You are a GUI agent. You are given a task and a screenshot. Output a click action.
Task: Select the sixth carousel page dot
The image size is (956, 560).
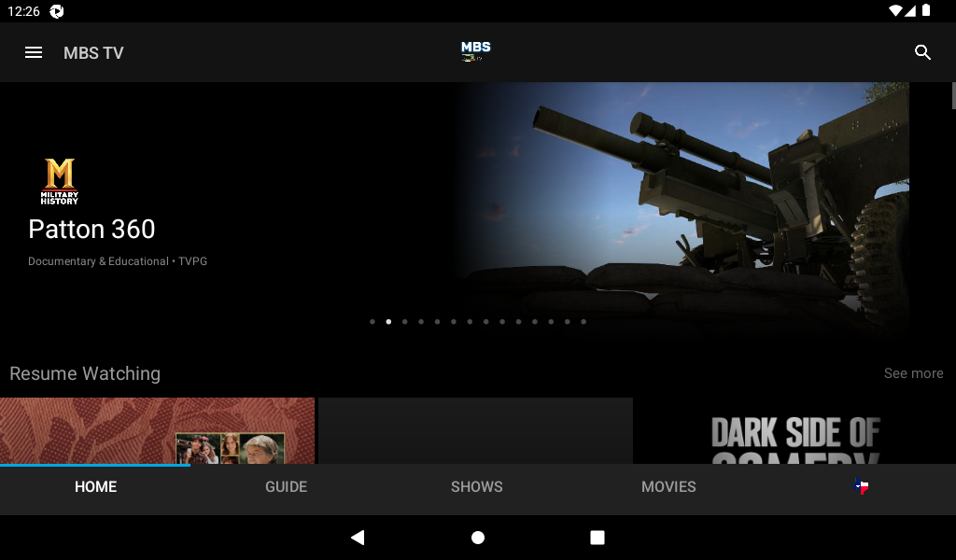(454, 322)
